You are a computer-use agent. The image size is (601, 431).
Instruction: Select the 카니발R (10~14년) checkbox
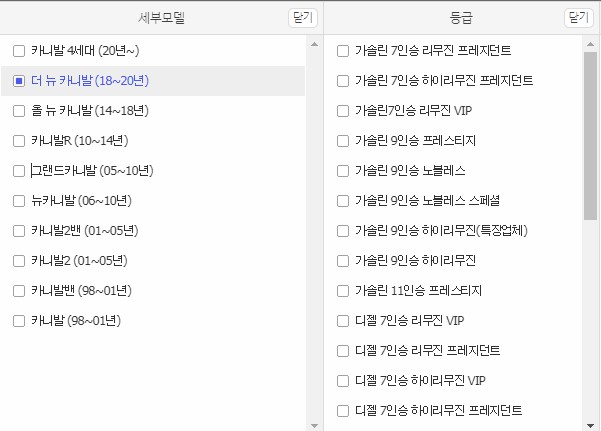[x=19, y=141]
